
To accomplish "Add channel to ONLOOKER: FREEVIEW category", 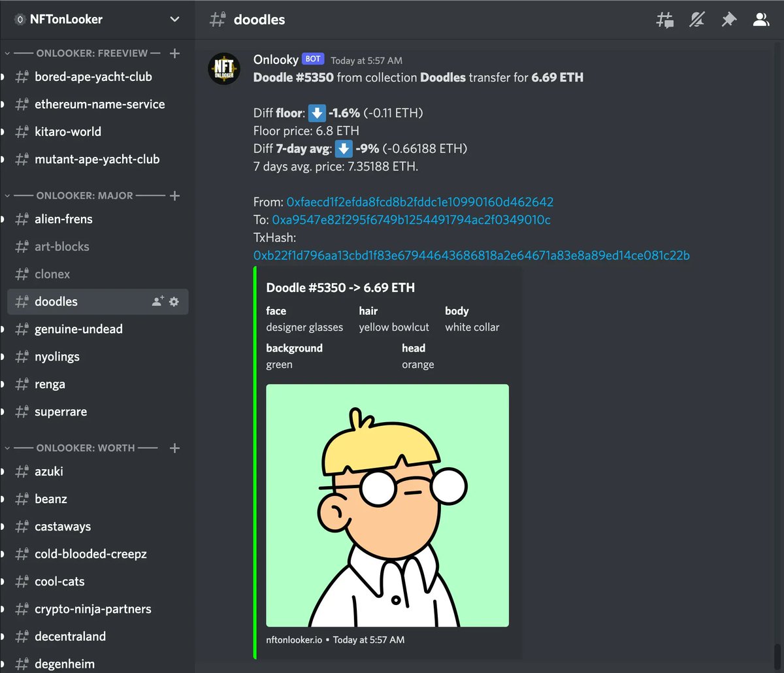I will tap(174, 53).
